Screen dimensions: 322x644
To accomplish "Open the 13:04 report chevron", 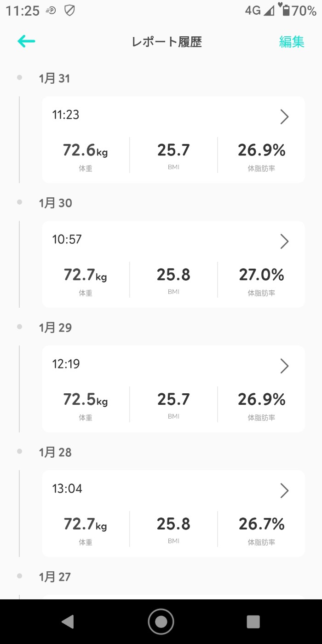I will [x=284, y=490].
